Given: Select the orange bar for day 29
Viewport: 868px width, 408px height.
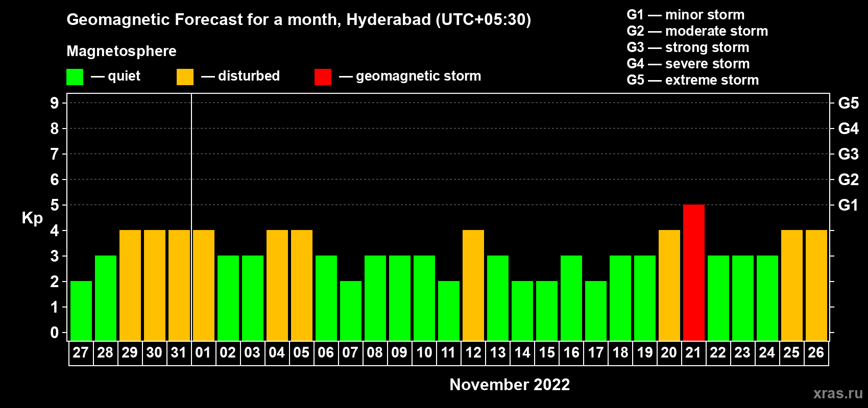Looking at the screenshot, I should click(x=130, y=285).
